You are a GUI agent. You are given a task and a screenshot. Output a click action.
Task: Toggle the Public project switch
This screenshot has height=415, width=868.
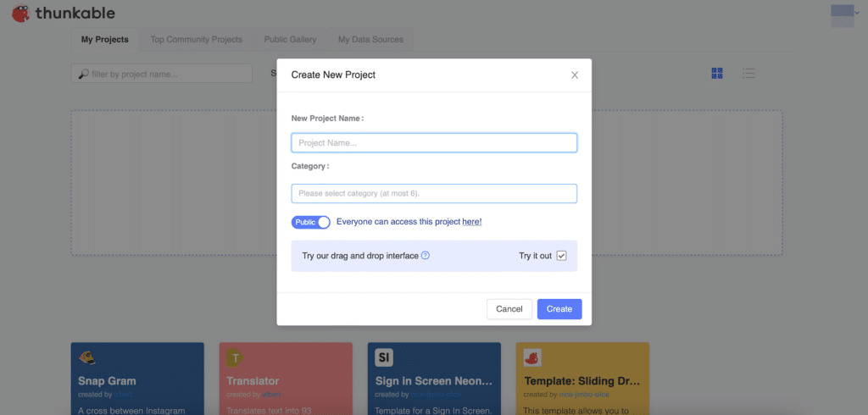coord(310,222)
